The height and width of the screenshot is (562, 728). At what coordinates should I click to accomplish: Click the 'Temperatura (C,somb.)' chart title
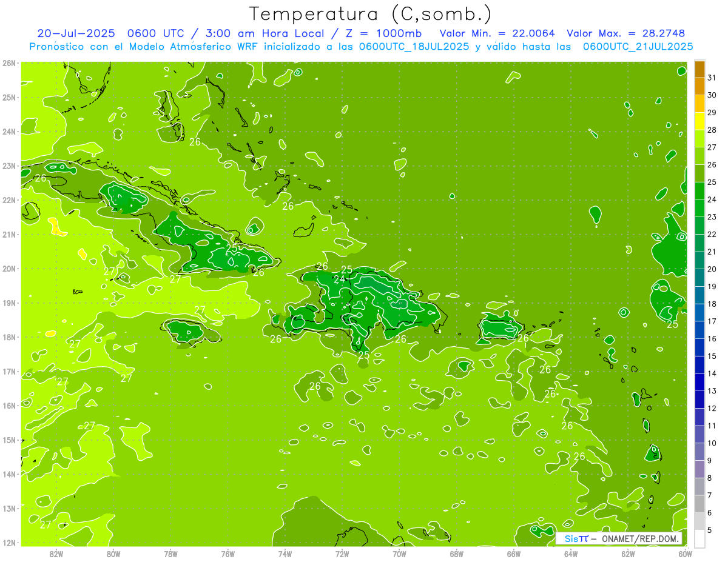(x=371, y=14)
